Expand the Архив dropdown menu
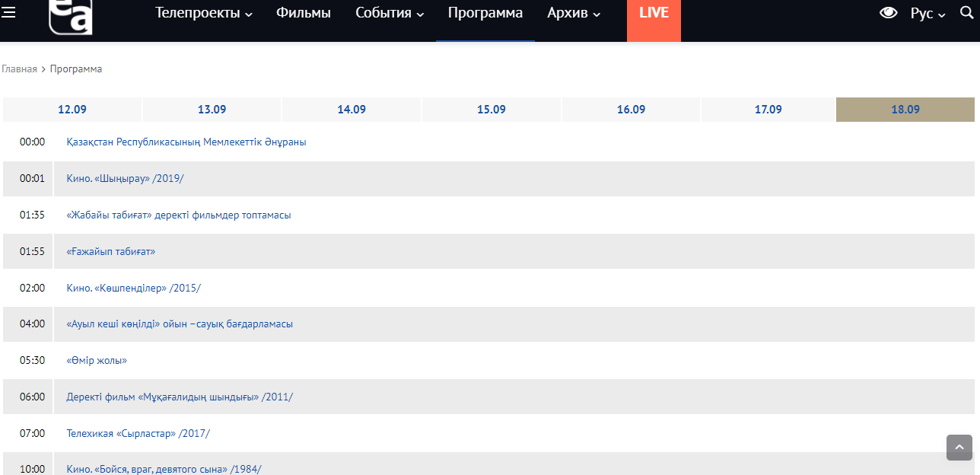The width and height of the screenshot is (980, 475). tap(574, 13)
